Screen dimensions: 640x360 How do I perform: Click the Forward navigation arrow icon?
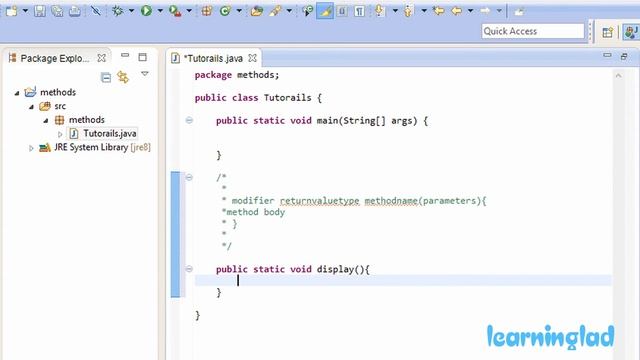coord(485,11)
